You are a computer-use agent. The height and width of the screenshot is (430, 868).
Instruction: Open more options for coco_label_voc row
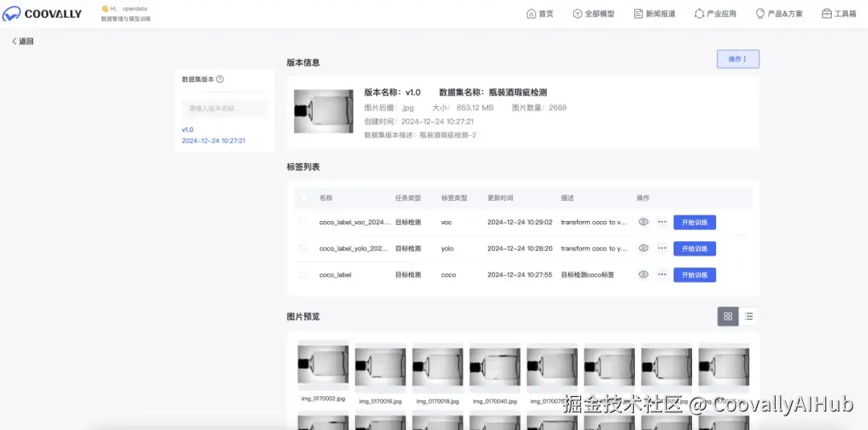[x=662, y=222]
